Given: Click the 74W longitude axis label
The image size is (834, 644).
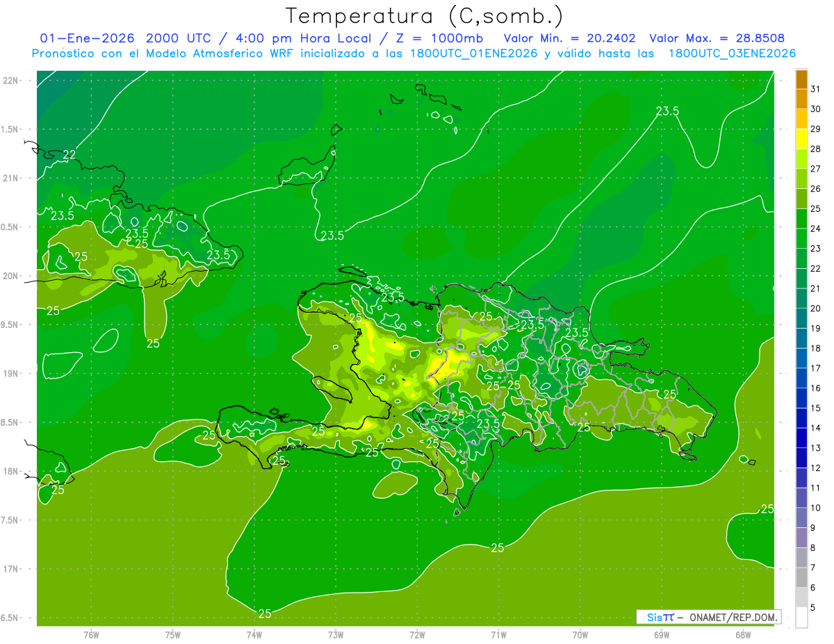Looking at the screenshot, I should click(x=254, y=635).
